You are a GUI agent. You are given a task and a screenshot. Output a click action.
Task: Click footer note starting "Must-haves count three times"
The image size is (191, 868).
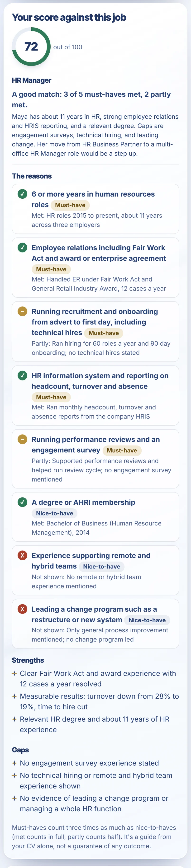click(x=94, y=837)
